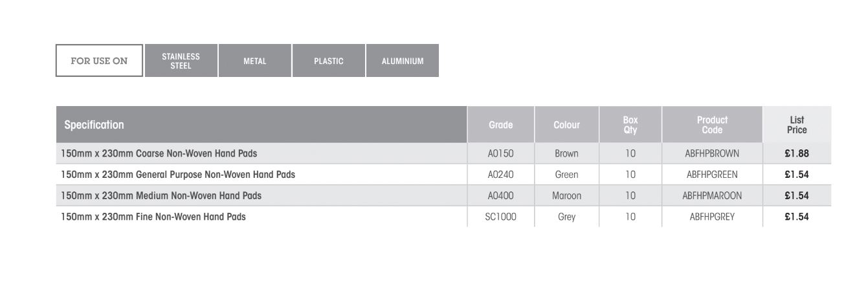
Task: Select the Coarse Non-Woven Hand Pads row
Action: (x=161, y=153)
